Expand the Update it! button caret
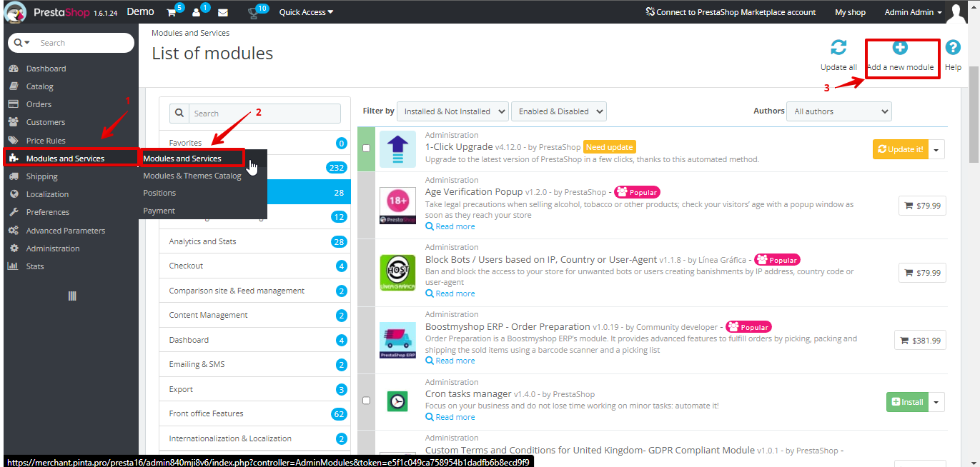980x467 pixels. [937, 149]
